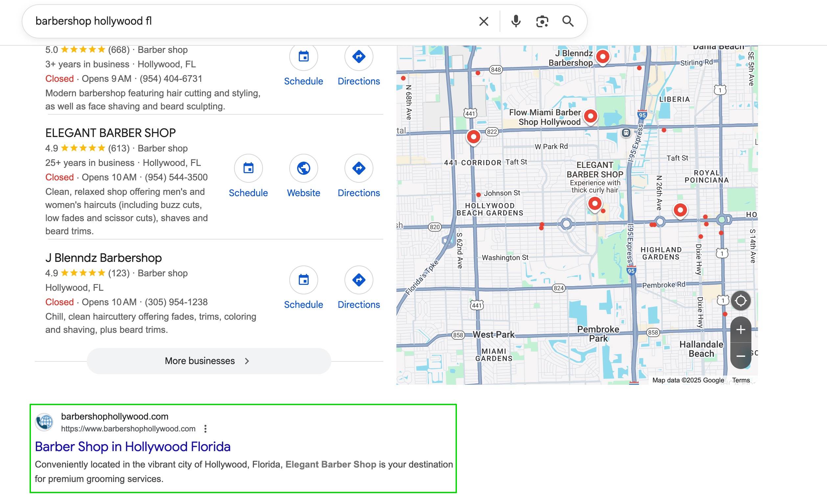The height and width of the screenshot is (504, 827).
Task: Click the More businesses button
Action: click(x=209, y=361)
